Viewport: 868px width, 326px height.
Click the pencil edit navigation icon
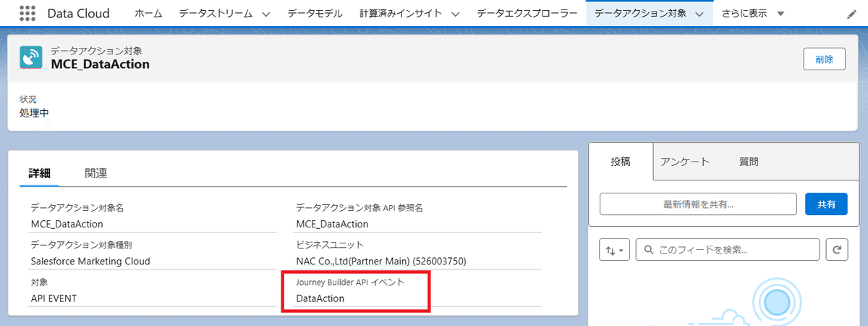851,14
